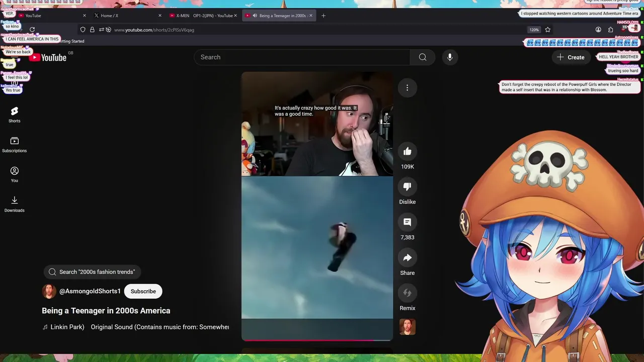View site security via padlock icon
644x362 pixels.
click(92, 30)
